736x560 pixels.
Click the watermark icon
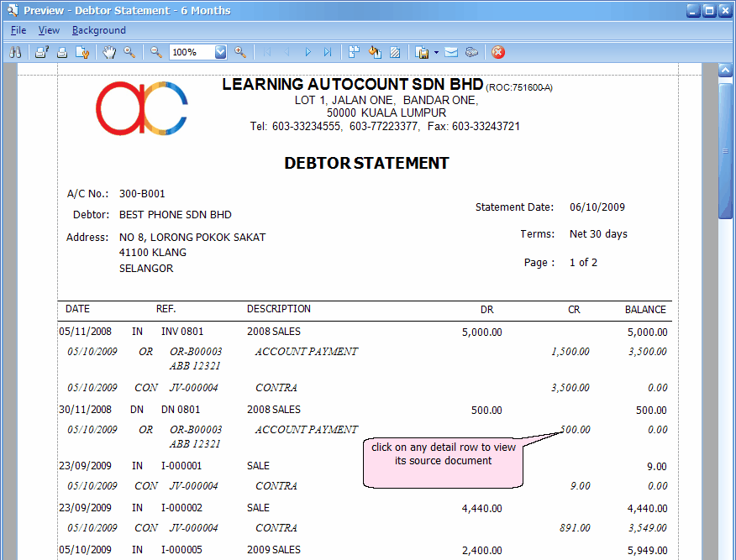tap(395, 52)
